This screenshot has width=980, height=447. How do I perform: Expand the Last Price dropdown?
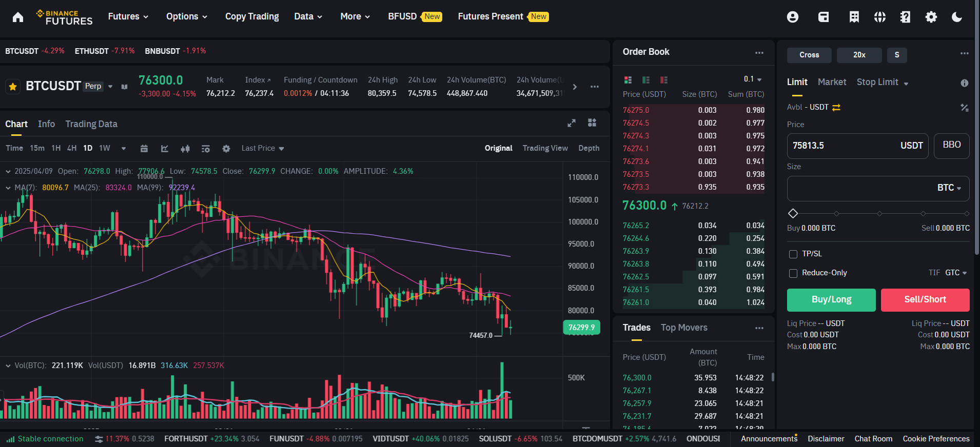(x=263, y=148)
